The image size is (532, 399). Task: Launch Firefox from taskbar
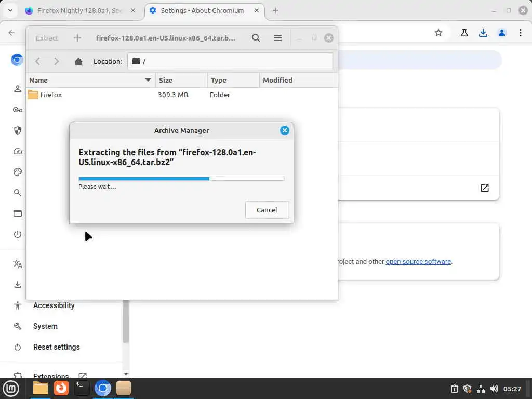pos(61,389)
